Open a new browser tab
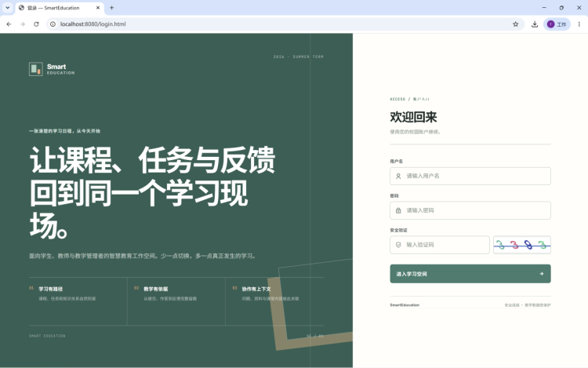588x368 pixels. tap(111, 8)
